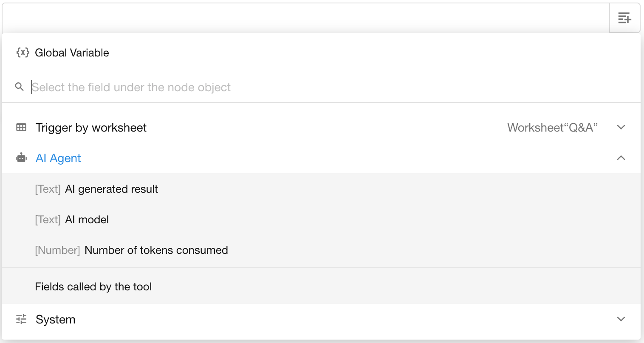The image size is (644, 343).
Task: Click the AI Agent robot icon
Action: click(x=21, y=158)
